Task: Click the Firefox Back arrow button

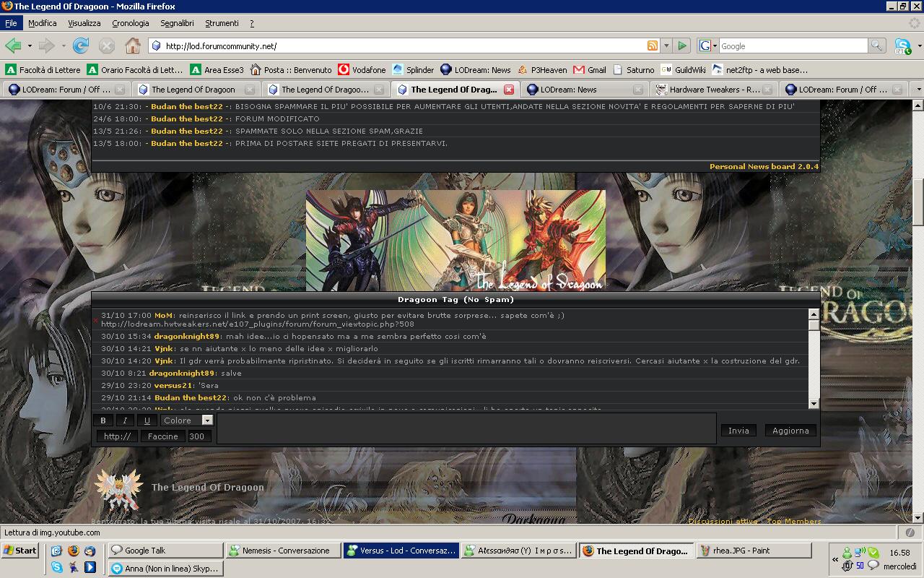Action: click(x=13, y=46)
